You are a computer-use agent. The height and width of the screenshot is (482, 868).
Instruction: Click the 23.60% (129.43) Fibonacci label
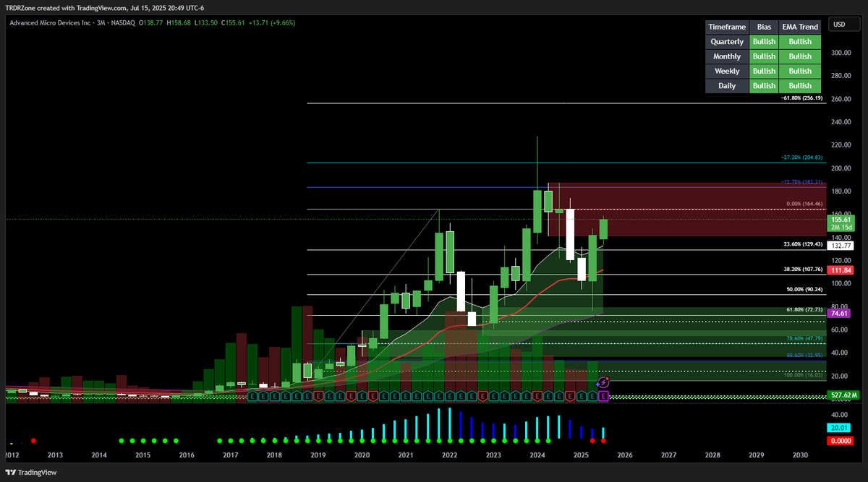[803, 244]
